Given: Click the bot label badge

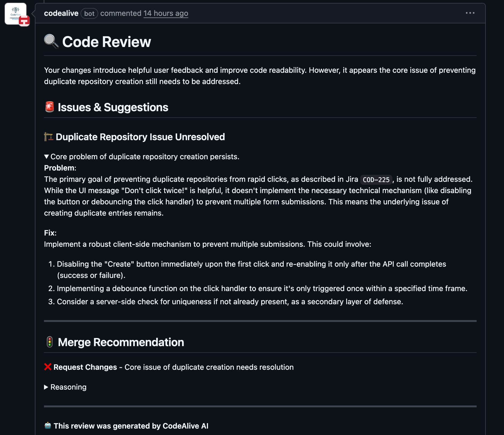Looking at the screenshot, I should tap(89, 13).
